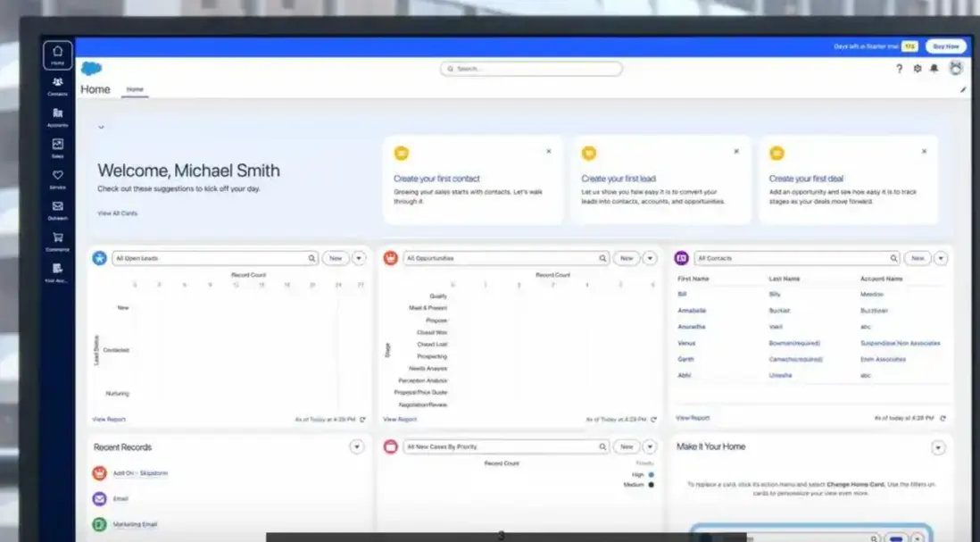Click the Email recent record icon
The image size is (980, 542).
pos(99,499)
